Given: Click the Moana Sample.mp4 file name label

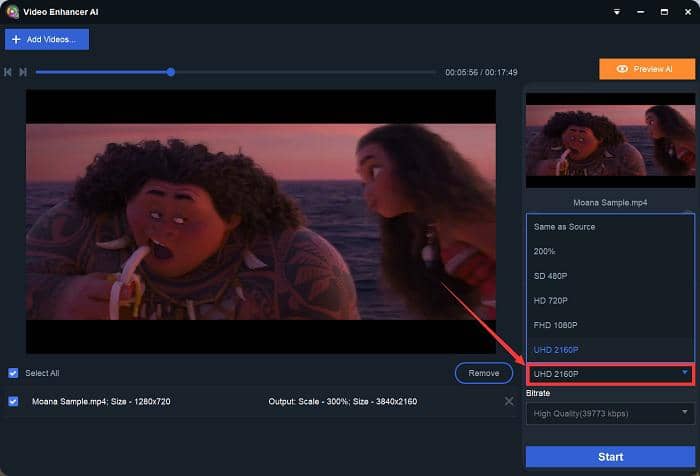Looking at the screenshot, I should pos(610,202).
